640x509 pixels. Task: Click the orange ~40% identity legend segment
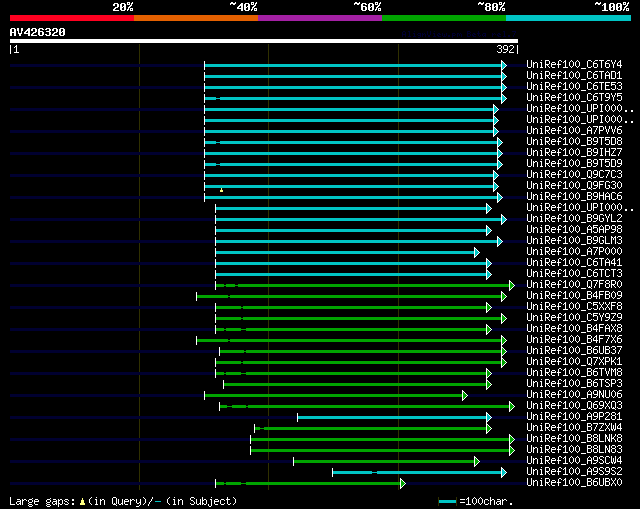click(x=196, y=18)
